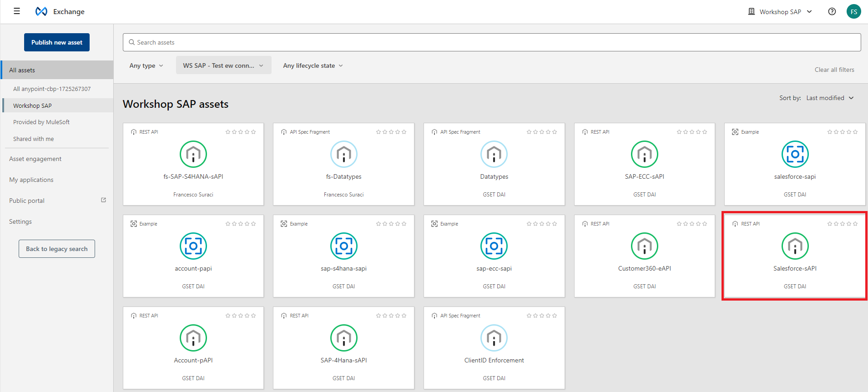Open the help question mark icon
The image size is (868, 392).
[x=832, y=12]
